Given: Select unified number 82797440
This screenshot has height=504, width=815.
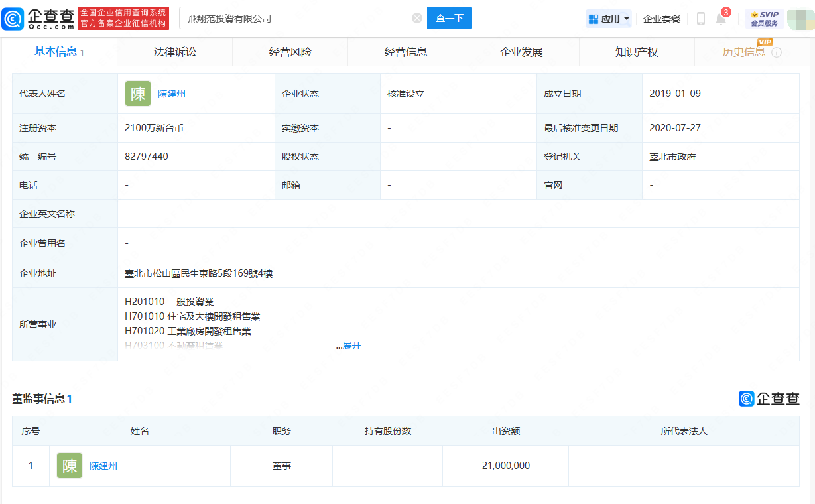Looking at the screenshot, I should [147, 157].
